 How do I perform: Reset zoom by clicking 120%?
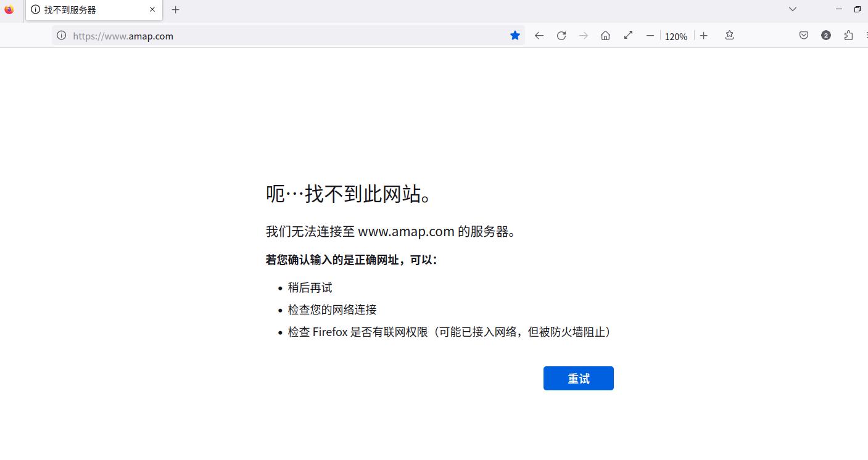point(676,35)
